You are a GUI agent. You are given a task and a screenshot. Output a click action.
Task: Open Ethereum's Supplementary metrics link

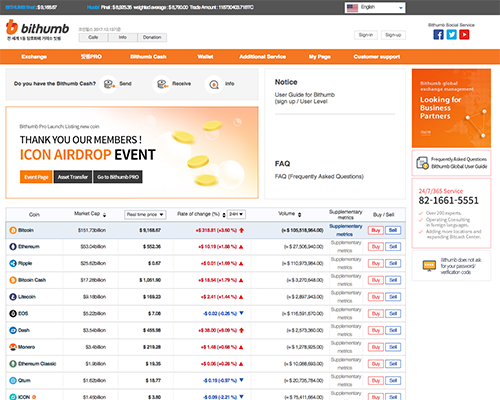(346, 247)
